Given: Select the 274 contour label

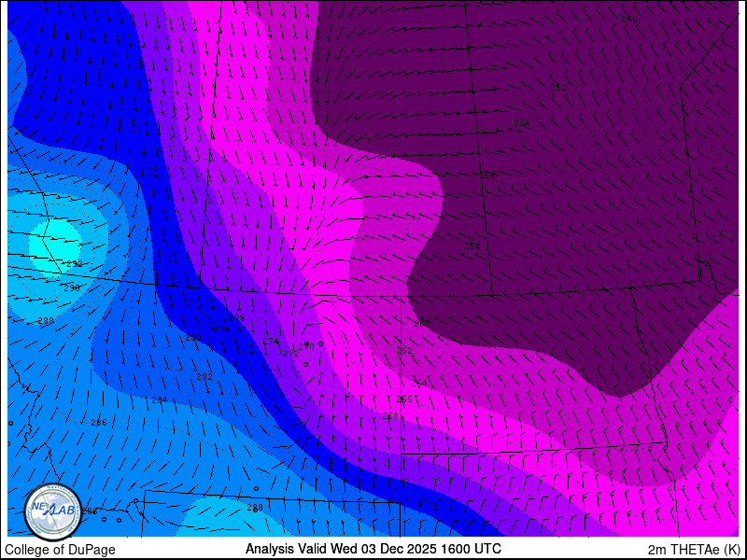Looking at the screenshot, I should (271, 341).
